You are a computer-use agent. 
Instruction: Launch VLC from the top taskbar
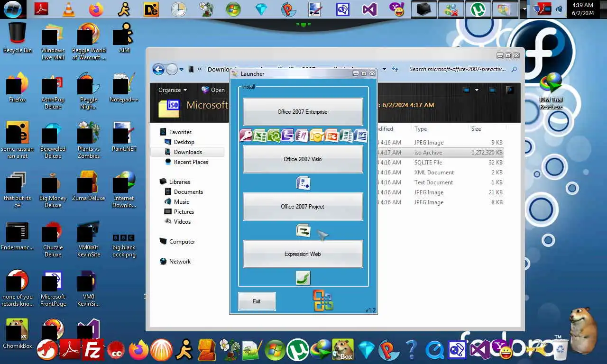tap(69, 9)
